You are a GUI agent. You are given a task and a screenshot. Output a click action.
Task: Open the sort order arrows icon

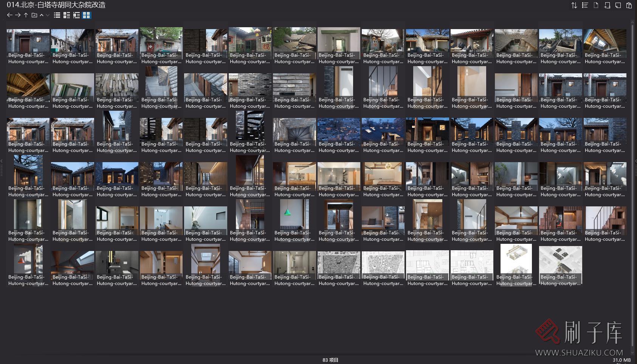pos(574,5)
